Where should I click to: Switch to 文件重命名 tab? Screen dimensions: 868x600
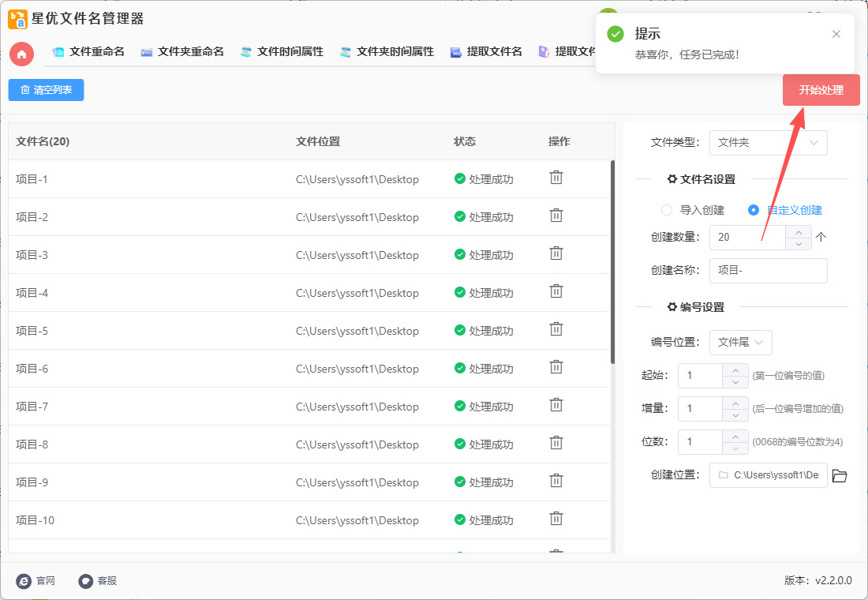tap(88, 52)
